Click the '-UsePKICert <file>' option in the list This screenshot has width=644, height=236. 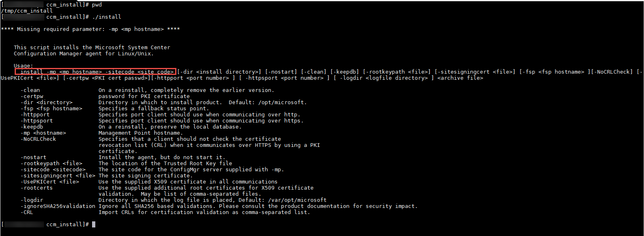(x=50, y=182)
